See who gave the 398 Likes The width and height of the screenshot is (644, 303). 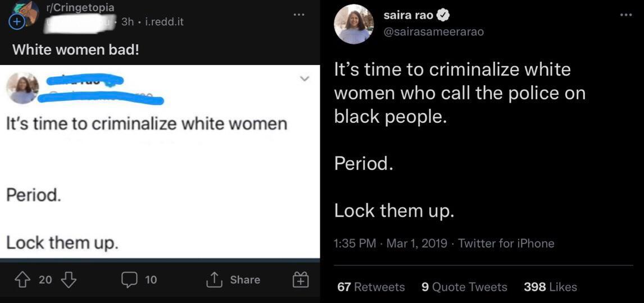pyautogui.click(x=550, y=287)
